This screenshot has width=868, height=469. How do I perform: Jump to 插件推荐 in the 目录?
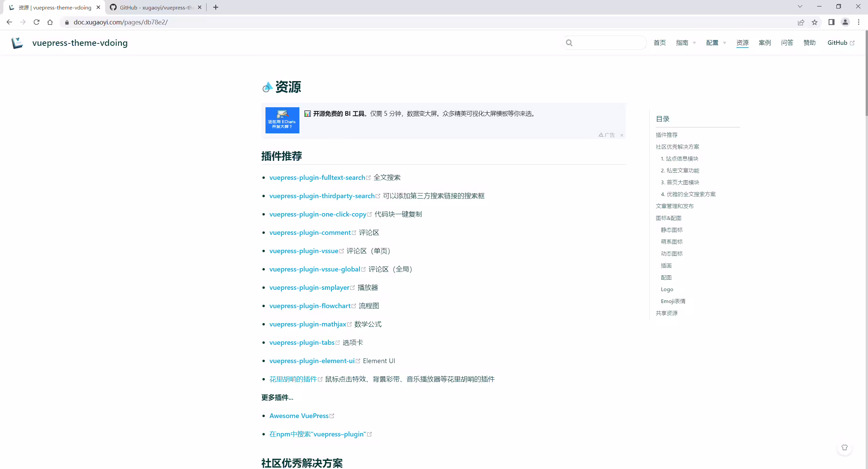pyautogui.click(x=667, y=135)
